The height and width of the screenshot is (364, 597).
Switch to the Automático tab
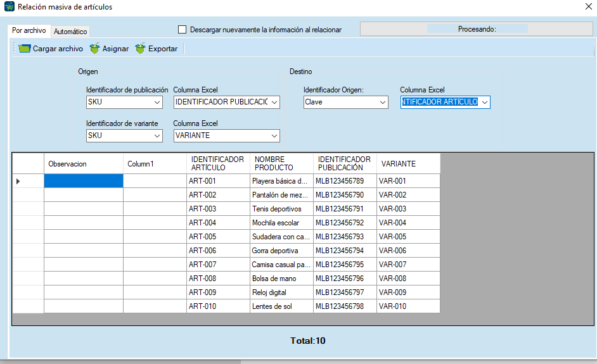[70, 32]
